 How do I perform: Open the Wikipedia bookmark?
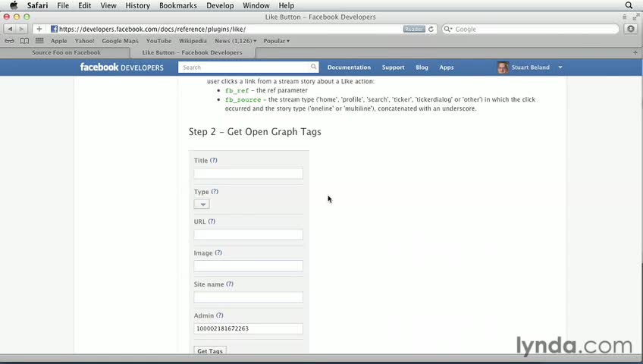193,41
